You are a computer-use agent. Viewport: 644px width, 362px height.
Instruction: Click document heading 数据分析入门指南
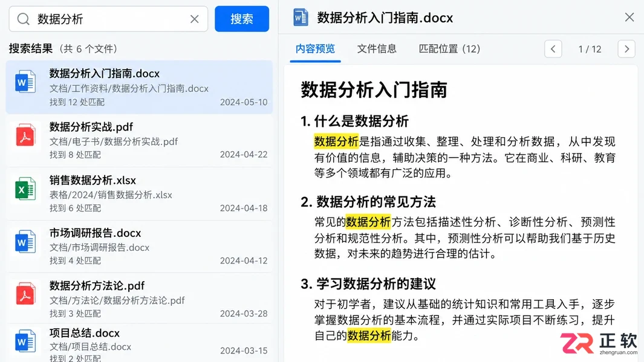click(374, 90)
